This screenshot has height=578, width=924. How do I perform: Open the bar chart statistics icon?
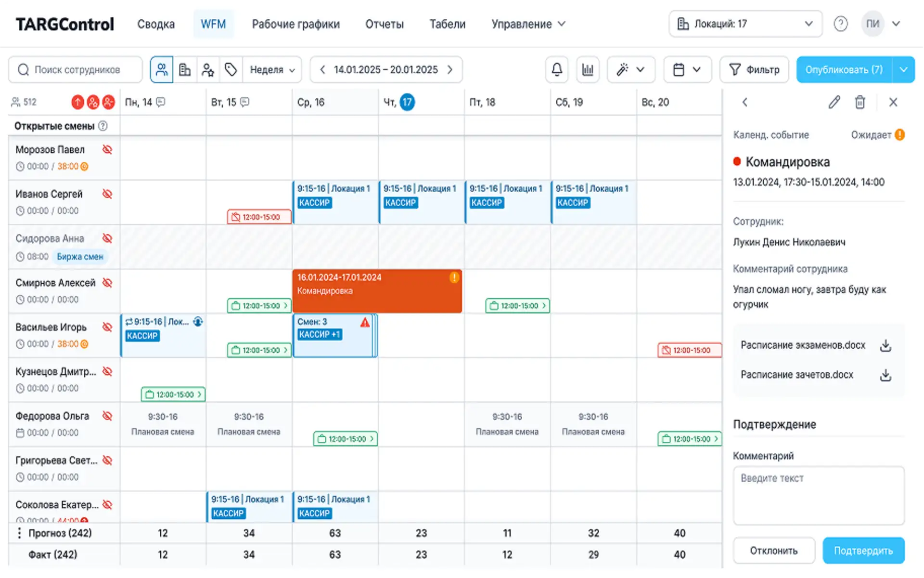pyautogui.click(x=588, y=70)
